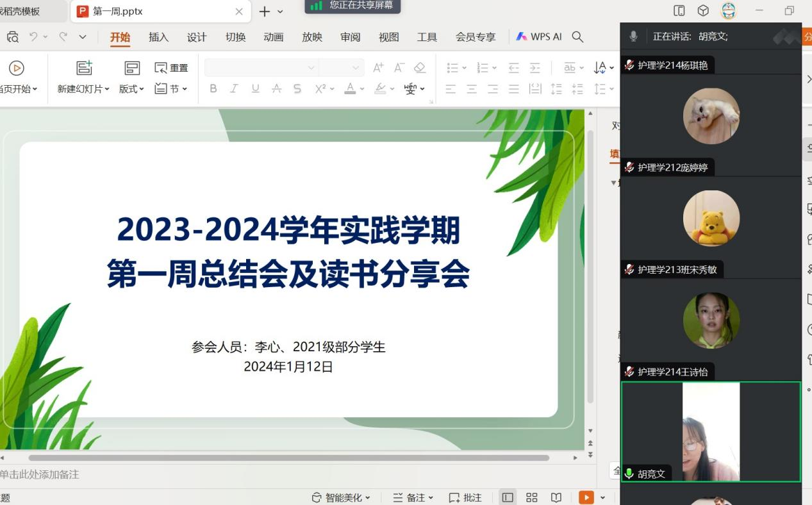The image size is (812, 505).
Task: Open the font color swatch dropdown
Action: (362, 89)
